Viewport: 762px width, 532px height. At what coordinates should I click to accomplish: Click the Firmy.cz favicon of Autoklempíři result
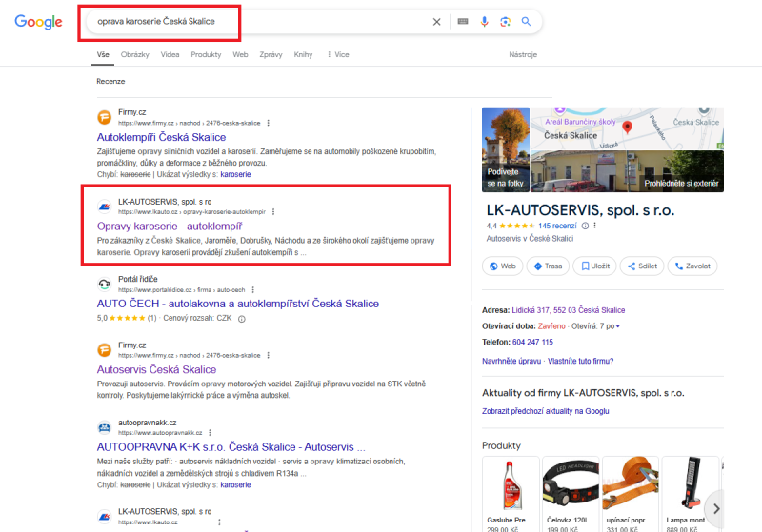pos(104,117)
